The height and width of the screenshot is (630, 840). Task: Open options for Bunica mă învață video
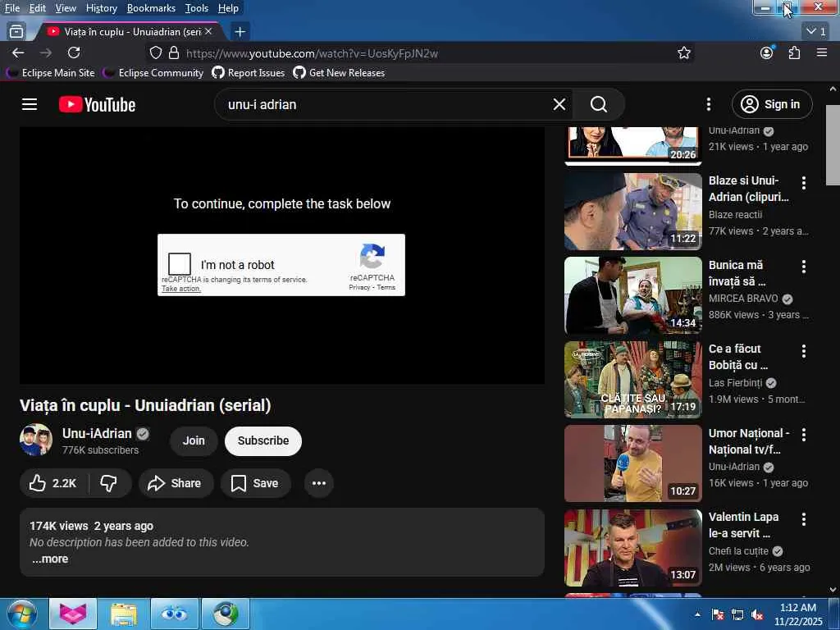point(804,267)
